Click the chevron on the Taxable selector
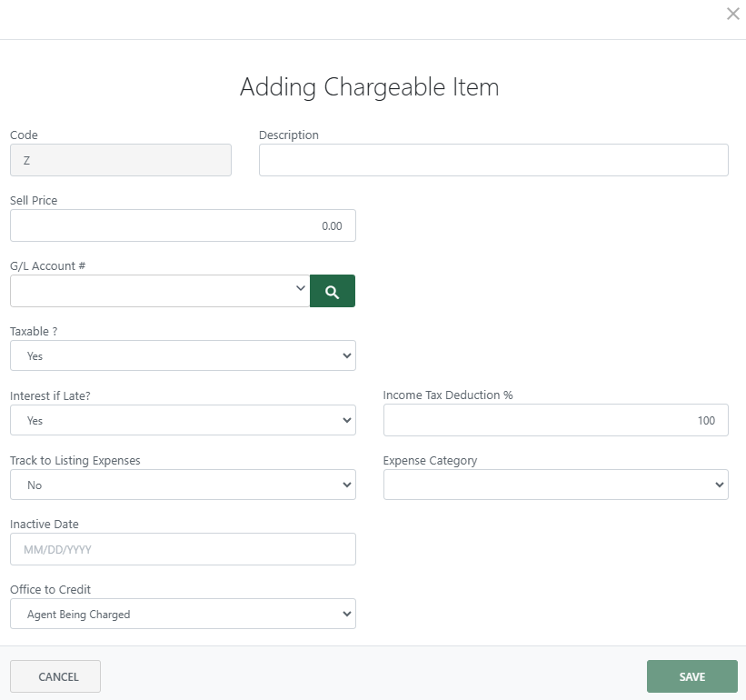This screenshot has width=746, height=700. pos(346,355)
